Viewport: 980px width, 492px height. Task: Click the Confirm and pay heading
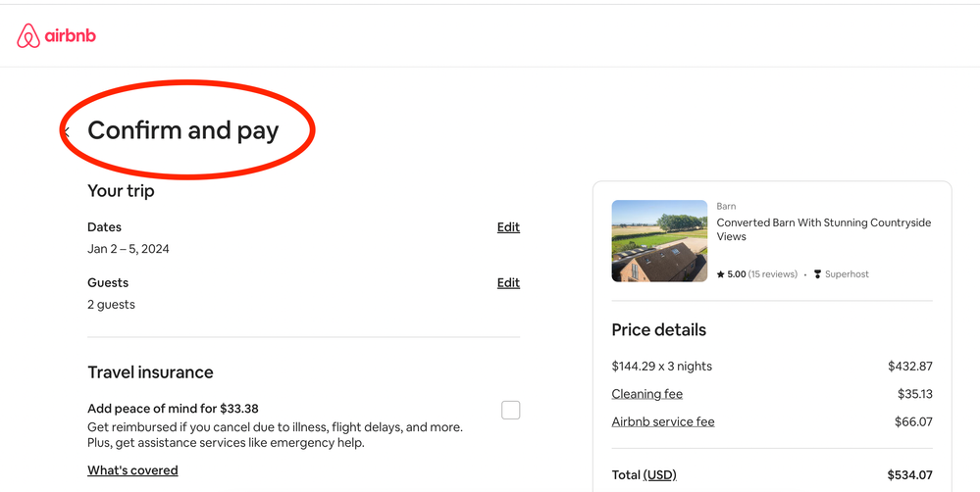tap(183, 130)
